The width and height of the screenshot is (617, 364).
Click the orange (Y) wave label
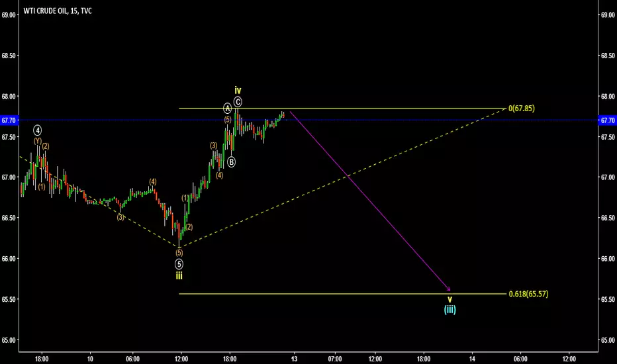[x=37, y=141]
